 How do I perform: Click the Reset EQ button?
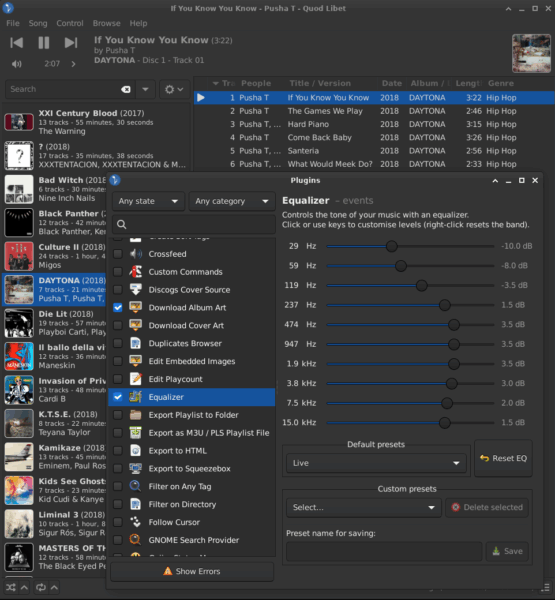[503, 458]
